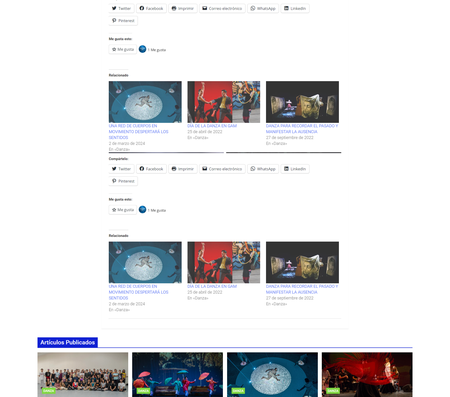Click Me gusta star button below Compártelo section
The width and height of the screenshot is (450, 397).
point(123,210)
